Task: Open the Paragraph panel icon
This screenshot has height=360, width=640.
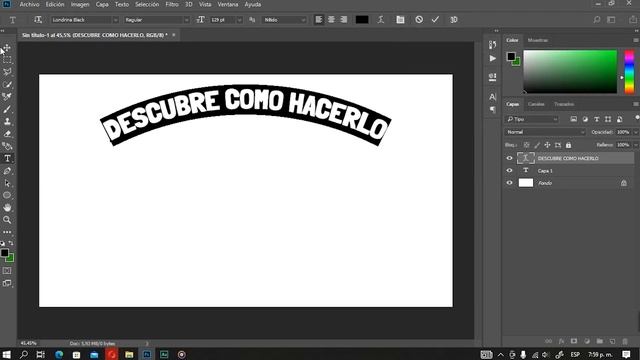Action: (x=493, y=109)
